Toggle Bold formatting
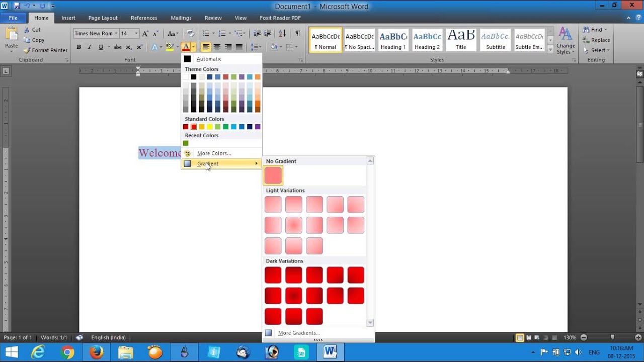The image size is (644, 362). [78, 47]
